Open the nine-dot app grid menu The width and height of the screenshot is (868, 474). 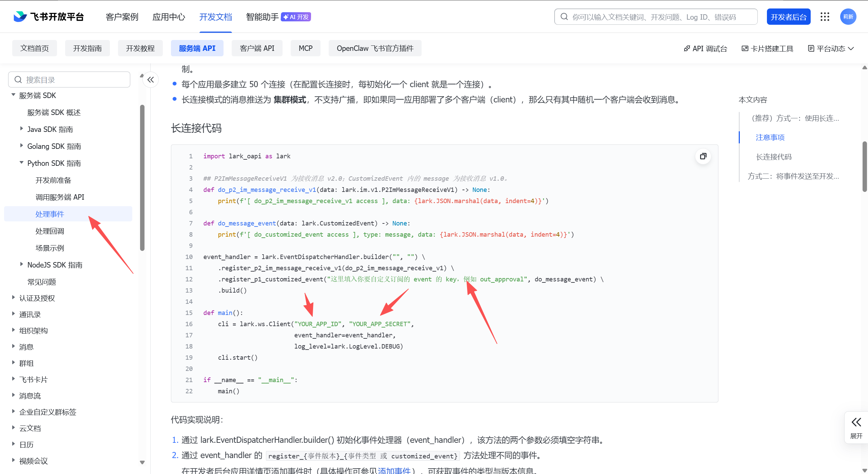(x=825, y=17)
